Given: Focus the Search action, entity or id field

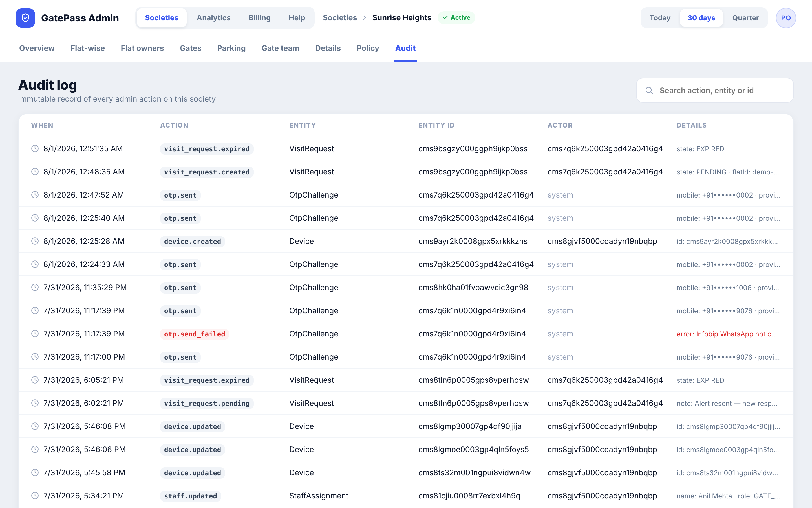Looking at the screenshot, I should coord(715,90).
